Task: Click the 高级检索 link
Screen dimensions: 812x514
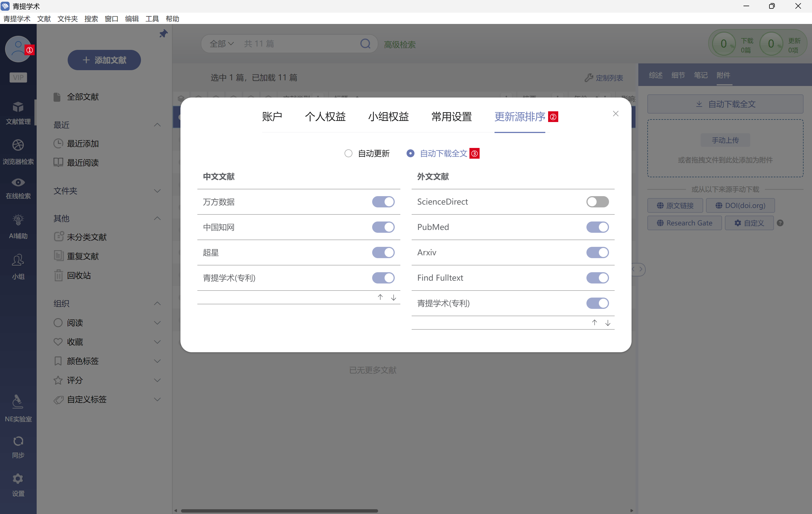Action: tap(400, 45)
